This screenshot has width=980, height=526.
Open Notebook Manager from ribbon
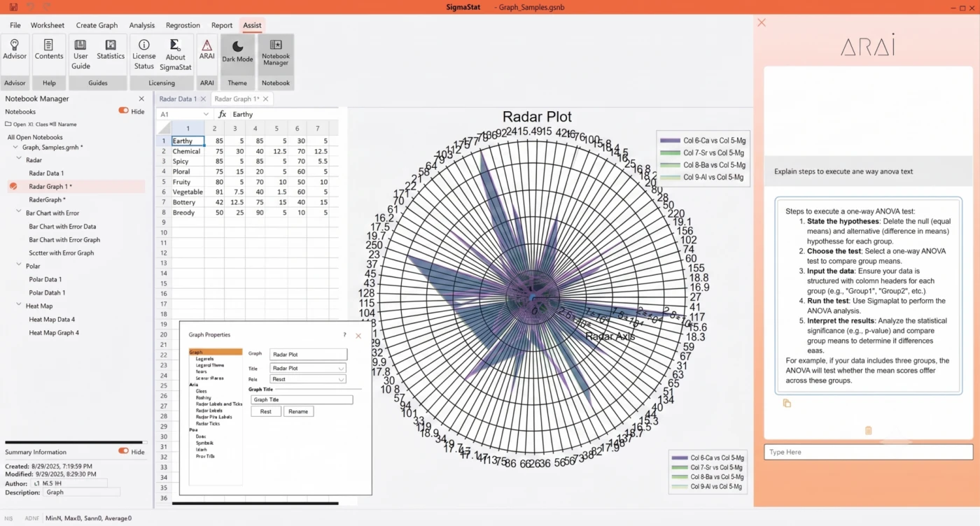tap(276, 50)
